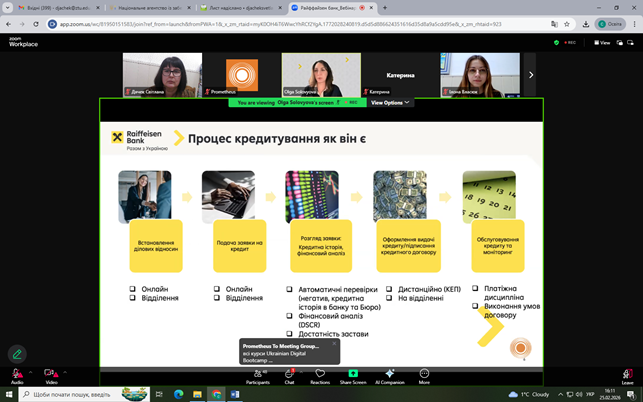Expand the Audio options arrow
This screenshot has height=402, width=643.
coord(30,370)
